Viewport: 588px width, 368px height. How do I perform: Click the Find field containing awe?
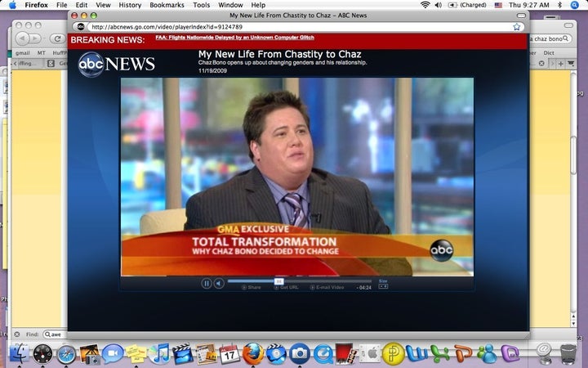click(x=56, y=334)
